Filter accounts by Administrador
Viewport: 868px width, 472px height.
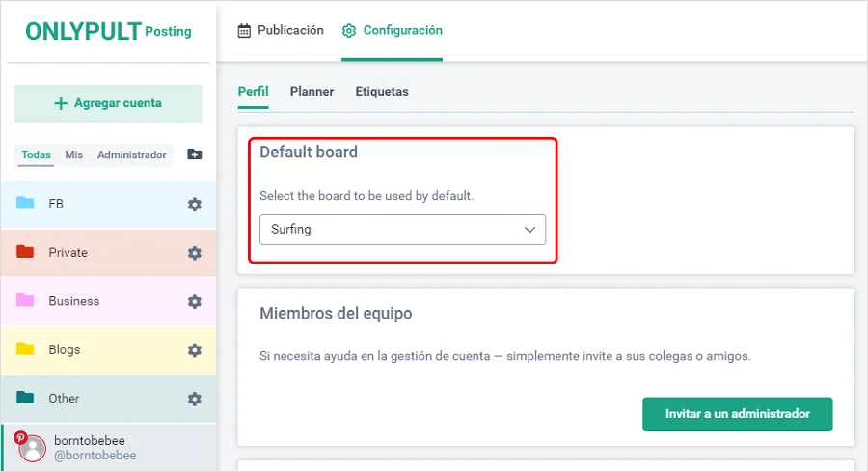[x=132, y=154]
